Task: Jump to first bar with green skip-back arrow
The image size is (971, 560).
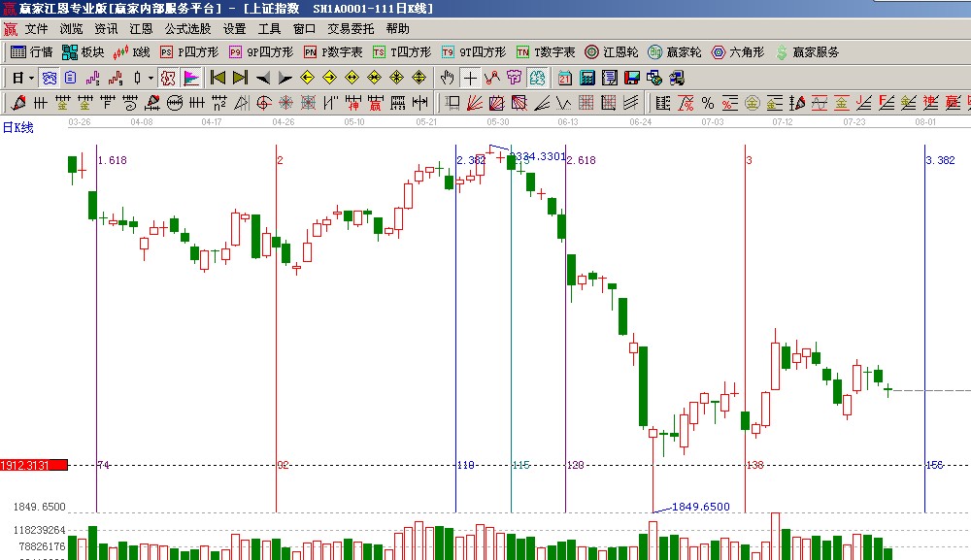Action: (218, 78)
